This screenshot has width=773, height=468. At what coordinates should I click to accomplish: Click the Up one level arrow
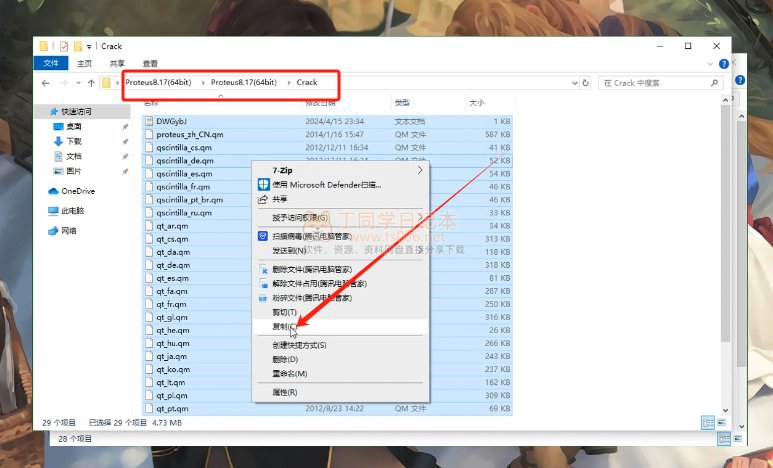(91, 82)
